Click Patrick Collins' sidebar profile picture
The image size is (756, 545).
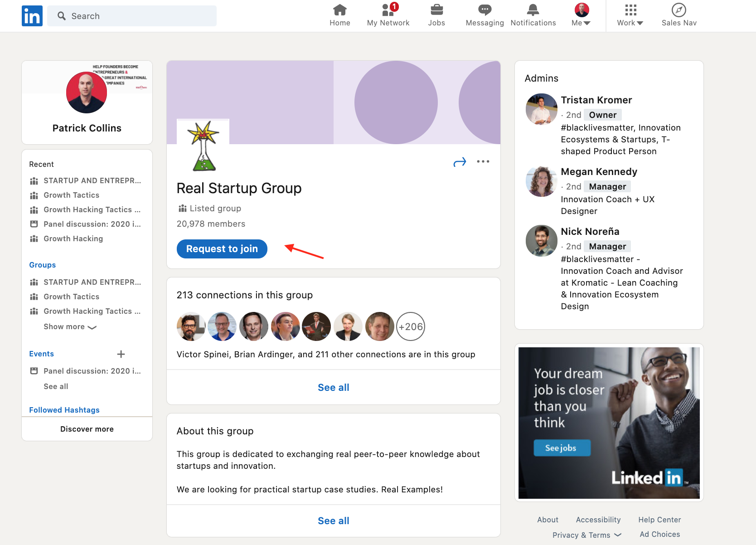pos(87,92)
